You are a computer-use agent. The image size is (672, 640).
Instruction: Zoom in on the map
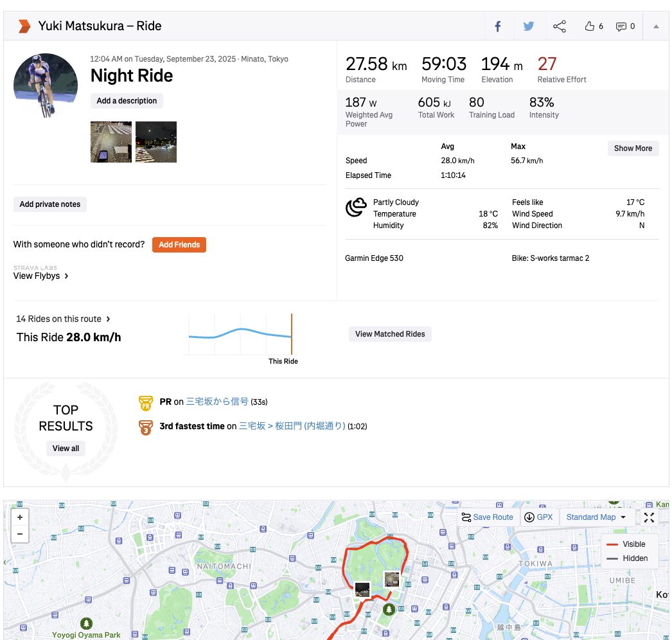pyautogui.click(x=20, y=517)
